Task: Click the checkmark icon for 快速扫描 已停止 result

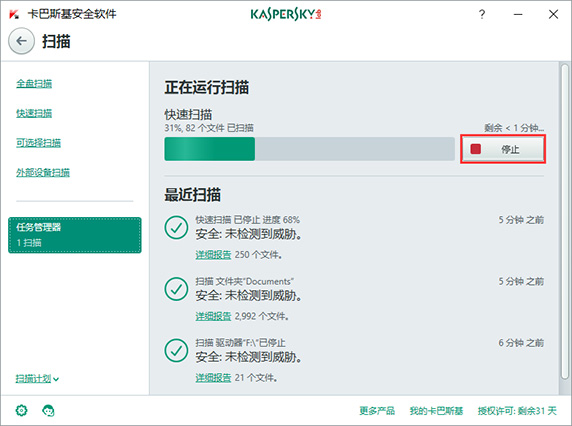Action: [x=176, y=228]
